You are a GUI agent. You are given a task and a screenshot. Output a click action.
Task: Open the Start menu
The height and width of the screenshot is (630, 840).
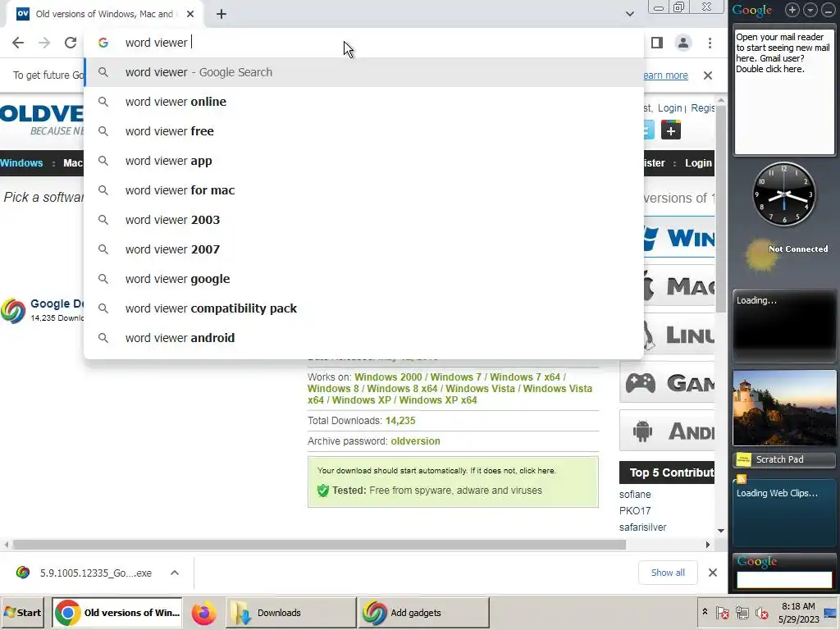click(22, 612)
